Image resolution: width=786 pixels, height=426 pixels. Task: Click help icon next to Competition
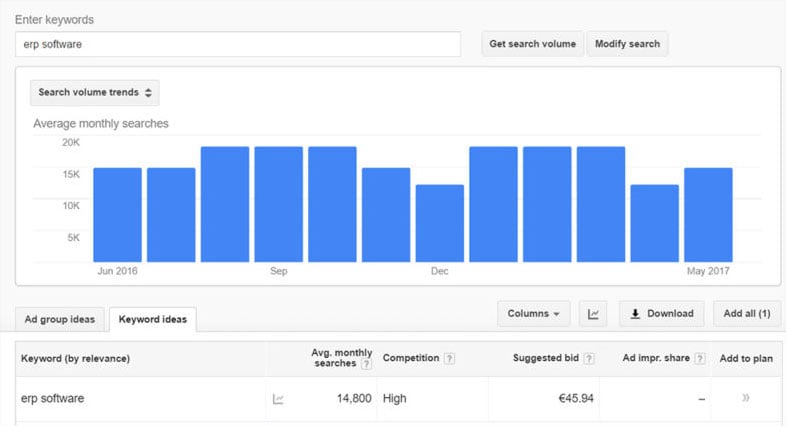[x=449, y=358]
